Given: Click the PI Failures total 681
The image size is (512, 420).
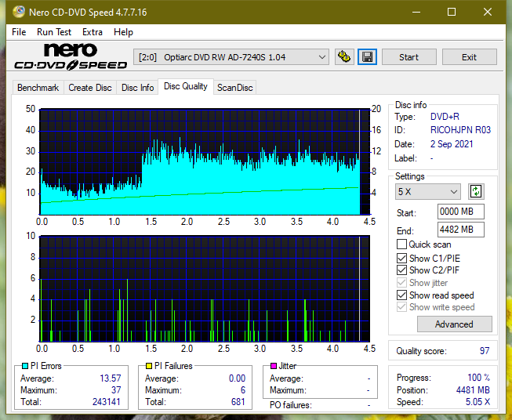Looking at the screenshot, I should click(x=238, y=401).
